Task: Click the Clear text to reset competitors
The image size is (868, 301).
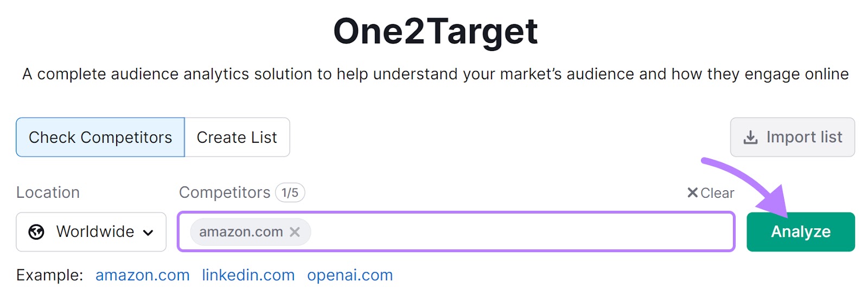Action: click(717, 193)
